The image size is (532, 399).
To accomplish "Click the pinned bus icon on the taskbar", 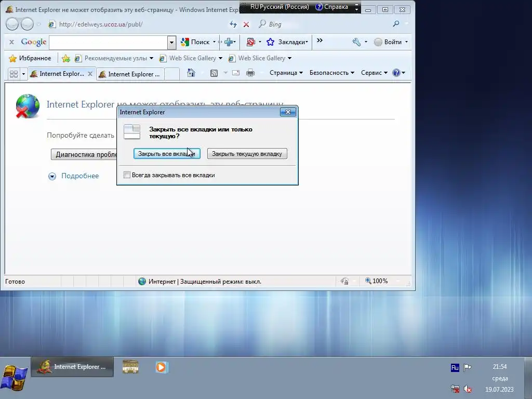I will (x=130, y=367).
